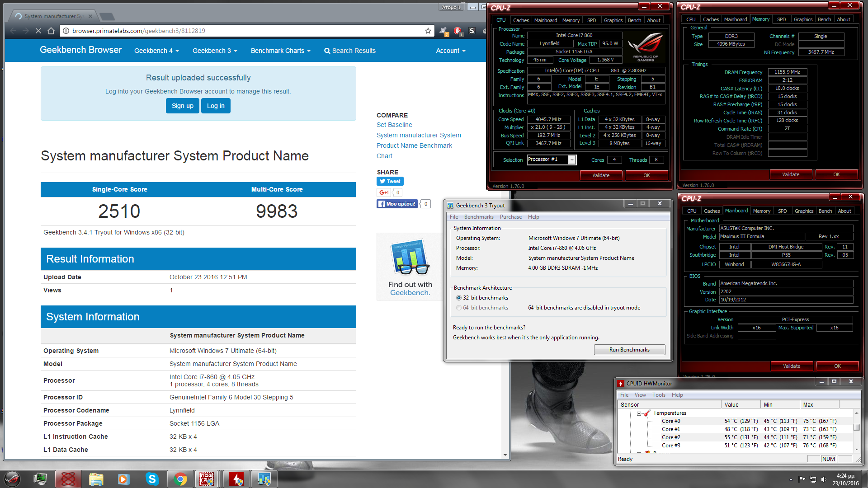Open the Chart link under Compare
This screenshot has width=868, height=488.
pos(384,156)
